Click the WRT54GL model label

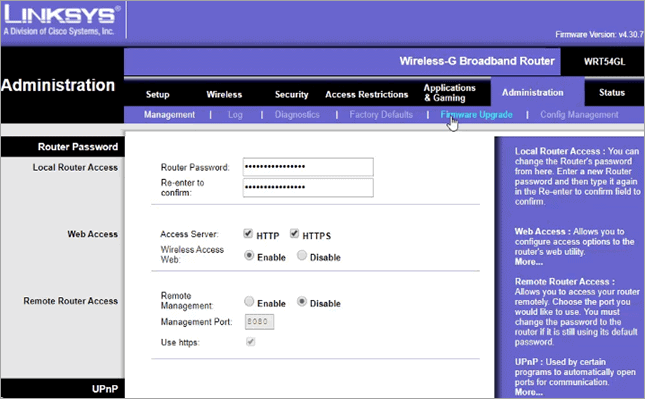pos(604,62)
